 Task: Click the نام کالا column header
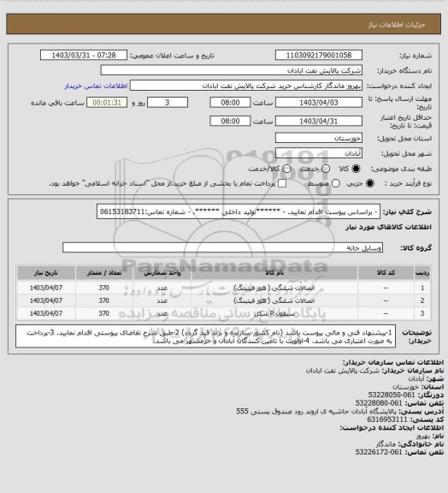pyautogui.click(x=274, y=273)
